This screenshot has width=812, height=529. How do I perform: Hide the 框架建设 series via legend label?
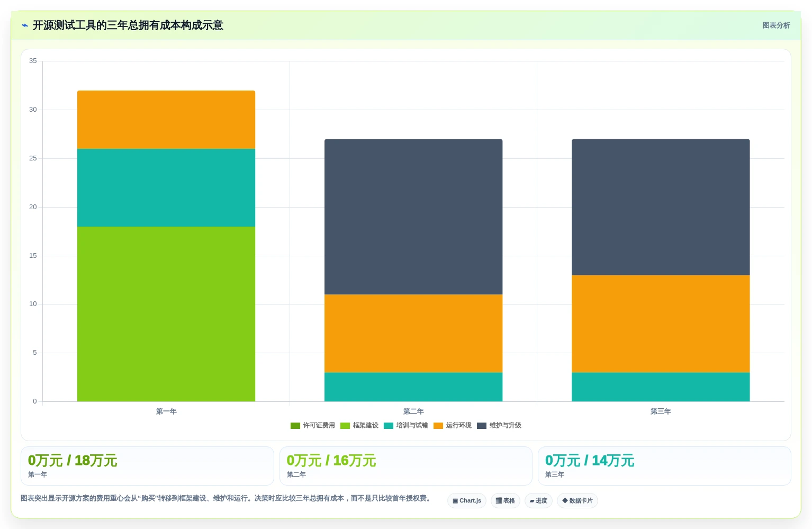click(365, 426)
